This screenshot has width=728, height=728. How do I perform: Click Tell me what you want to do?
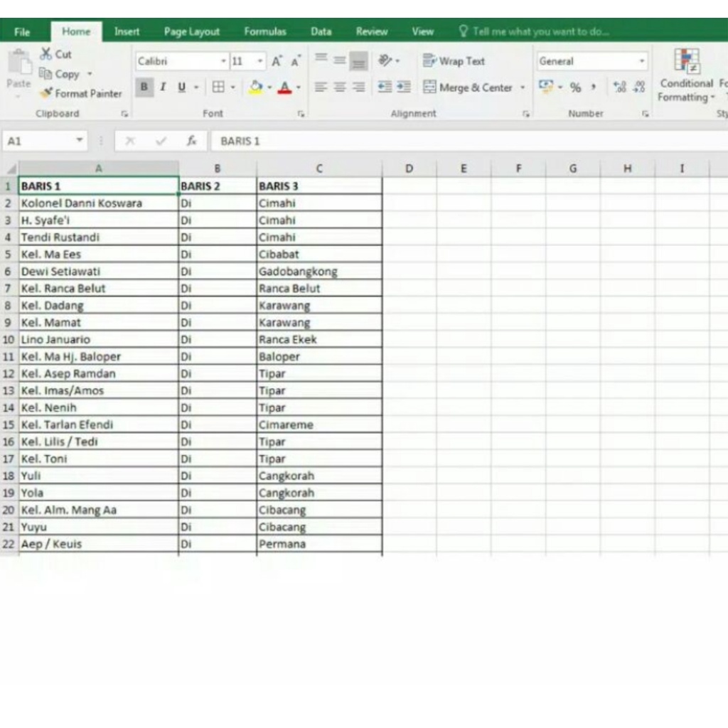coord(541,31)
